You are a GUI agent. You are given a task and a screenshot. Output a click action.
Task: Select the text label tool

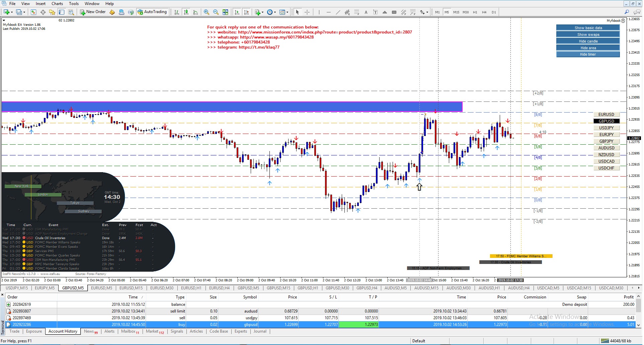point(375,12)
